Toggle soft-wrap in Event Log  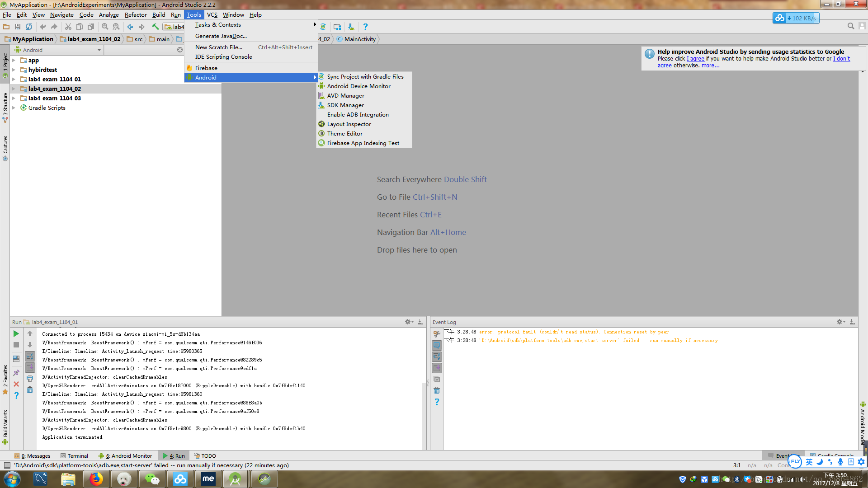[x=437, y=357]
